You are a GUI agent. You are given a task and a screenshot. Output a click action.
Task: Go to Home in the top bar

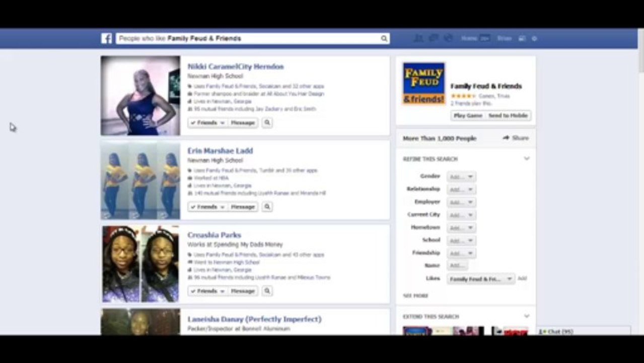(x=469, y=38)
